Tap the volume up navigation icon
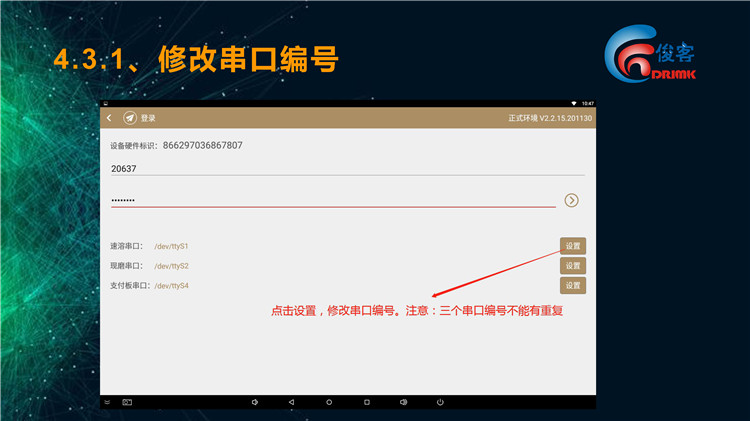Image resolution: width=750 pixels, height=421 pixels. (404, 402)
